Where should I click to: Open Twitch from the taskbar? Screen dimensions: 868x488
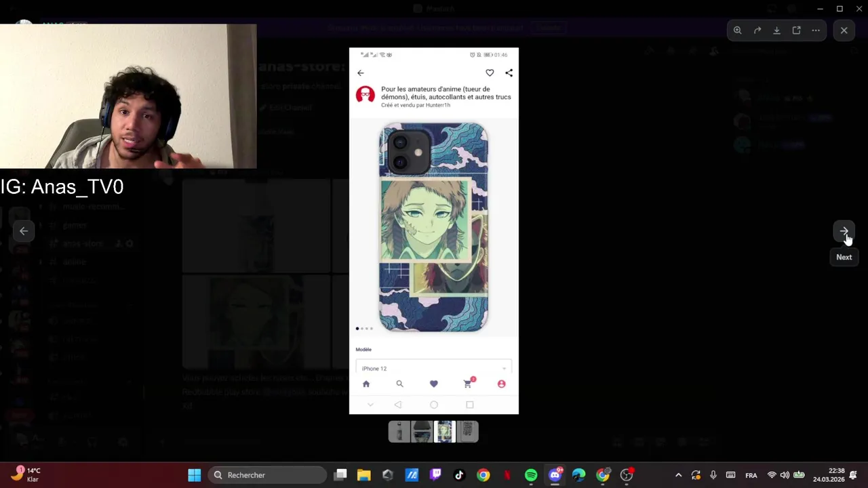[x=436, y=475]
